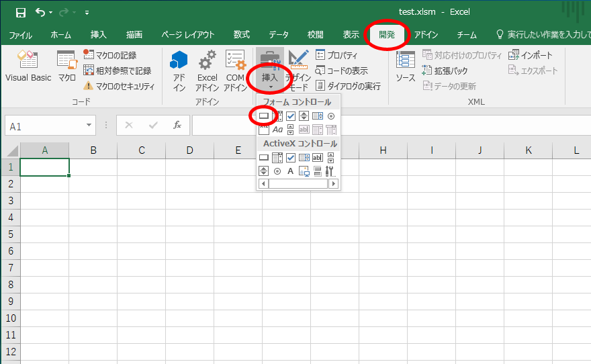Start マクロの記録
Screen dimensions: 591x364
110,55
